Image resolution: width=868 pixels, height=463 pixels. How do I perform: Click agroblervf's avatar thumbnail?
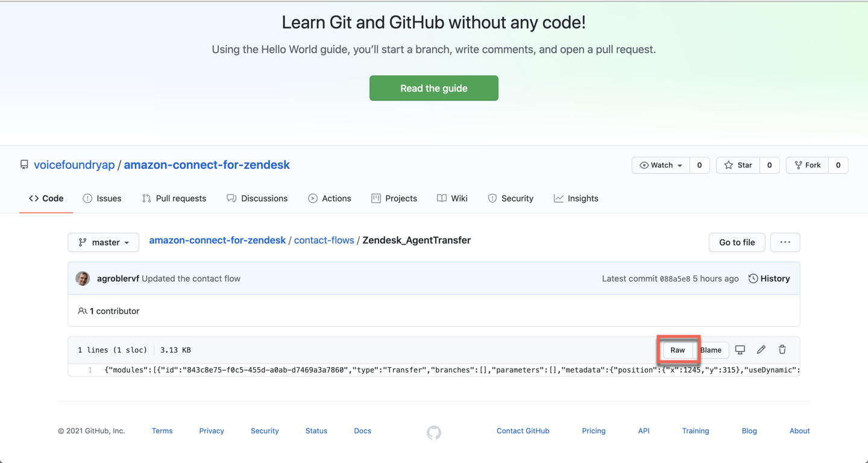[83, 279]
